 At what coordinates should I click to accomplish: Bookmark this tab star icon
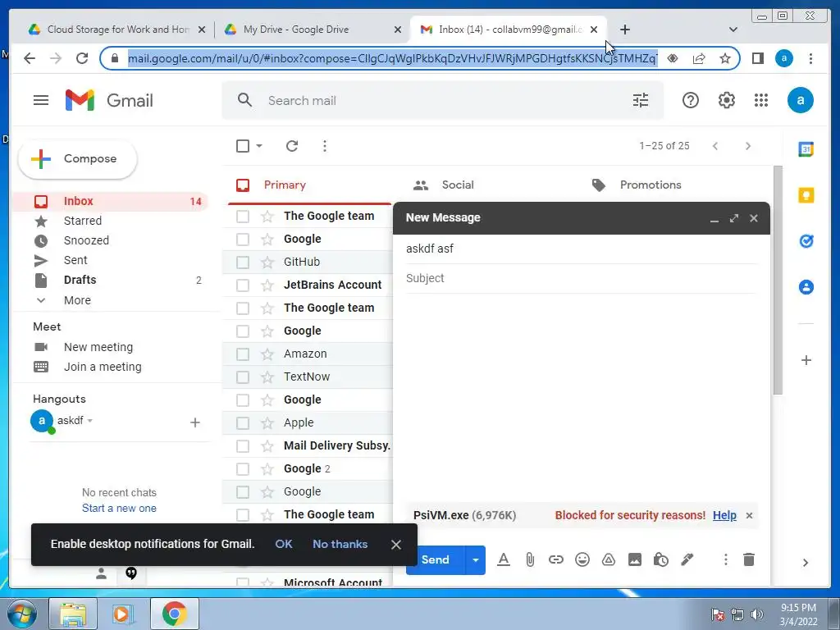point(724,58)
